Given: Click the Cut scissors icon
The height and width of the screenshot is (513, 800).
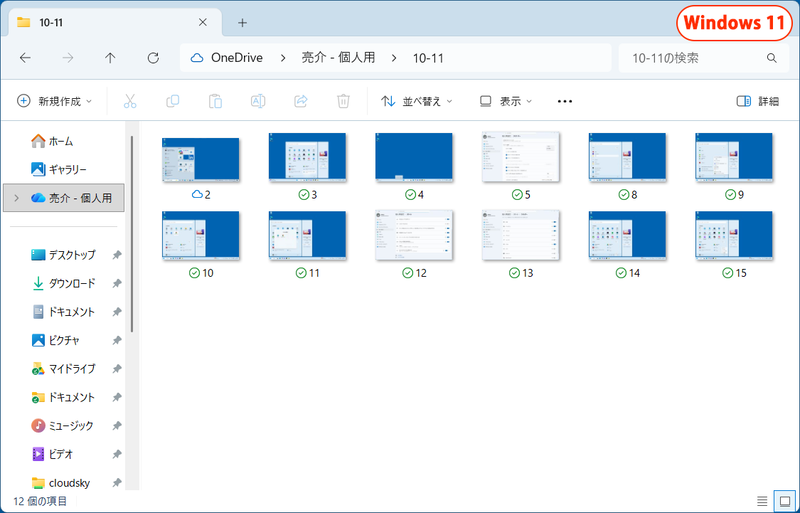Looking at the screenshot, I should coord(130,101).
